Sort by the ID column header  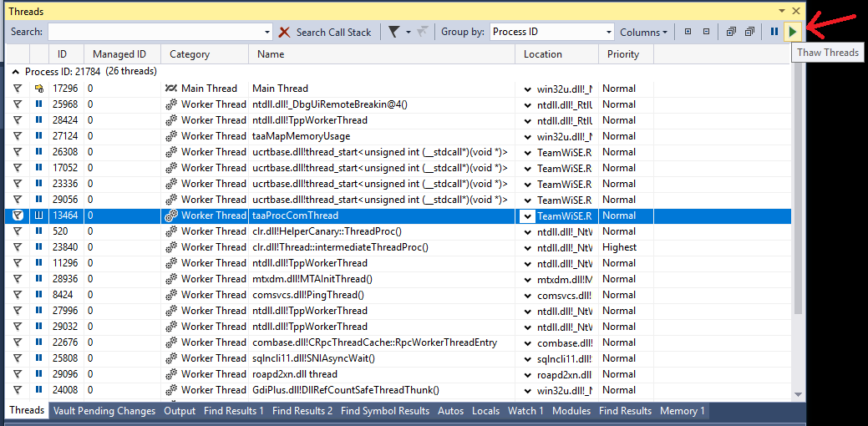[x=67, y=54]
